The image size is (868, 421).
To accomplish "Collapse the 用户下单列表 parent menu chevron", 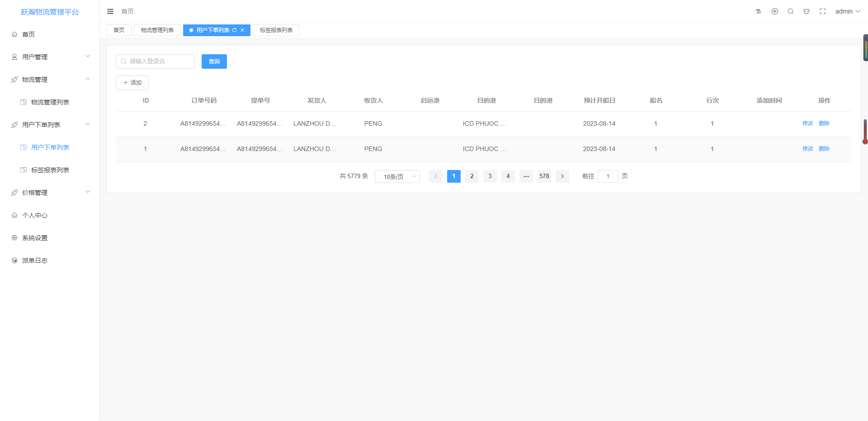I will [x=88, y=124].
